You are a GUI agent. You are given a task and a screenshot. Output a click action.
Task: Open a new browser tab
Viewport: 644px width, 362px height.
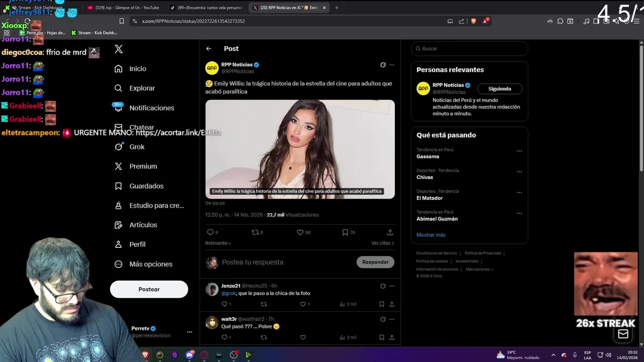tap(337, 8)
